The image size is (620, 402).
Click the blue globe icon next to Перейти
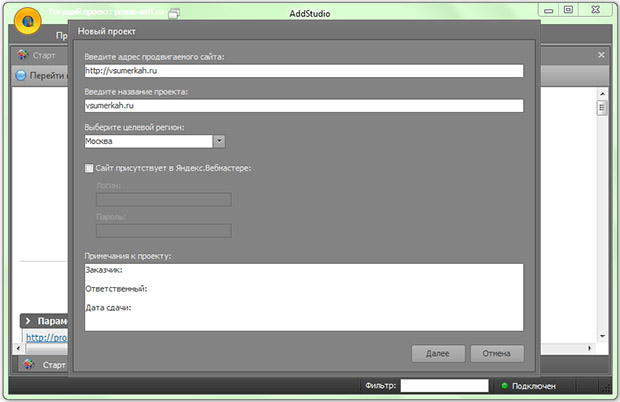21,75
